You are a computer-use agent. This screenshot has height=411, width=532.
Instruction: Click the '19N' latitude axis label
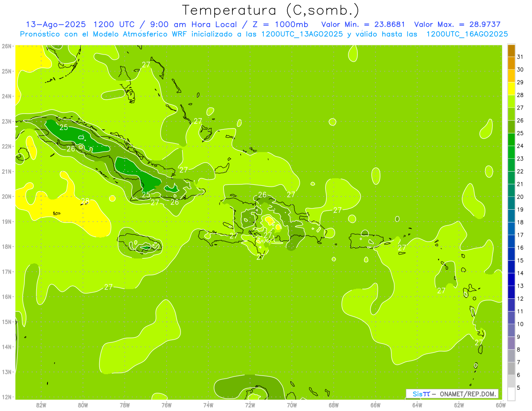6,221
